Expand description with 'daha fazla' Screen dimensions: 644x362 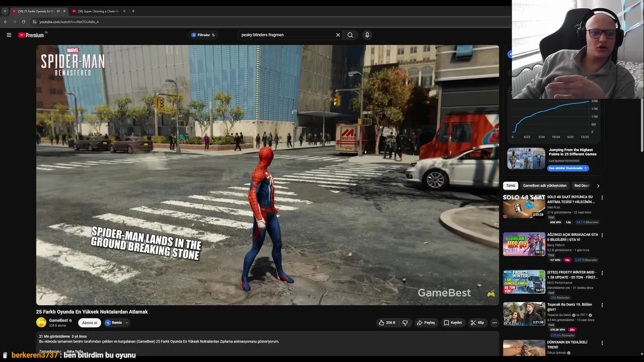pyautogui.click(x=74, y=351)
